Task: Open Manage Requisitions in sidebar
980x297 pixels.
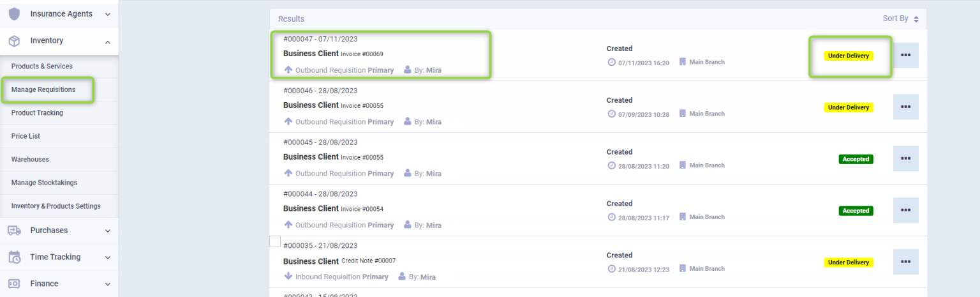Action: click(43, 90)
